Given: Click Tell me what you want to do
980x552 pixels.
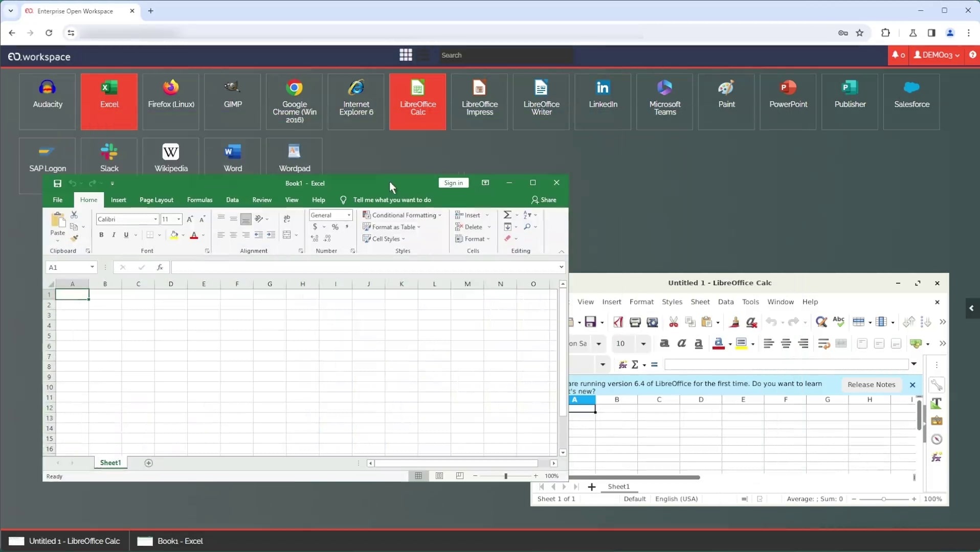Looking at the screenshot, I should [392, 200].
